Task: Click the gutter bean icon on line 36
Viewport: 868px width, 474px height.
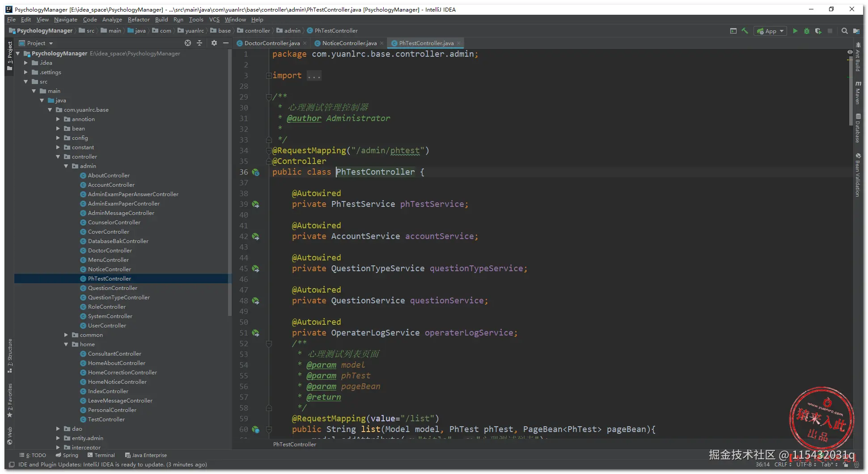Action: [x=256, y=172]
